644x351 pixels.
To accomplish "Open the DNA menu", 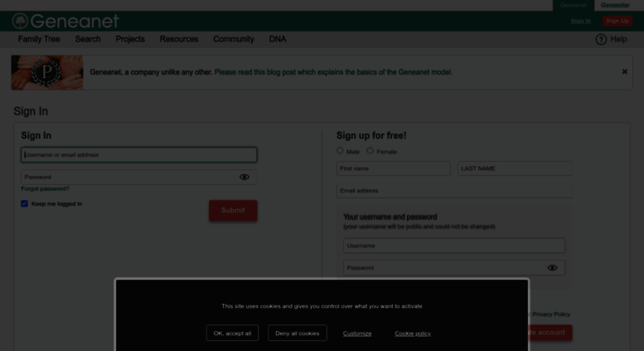I will coord(278,39).
